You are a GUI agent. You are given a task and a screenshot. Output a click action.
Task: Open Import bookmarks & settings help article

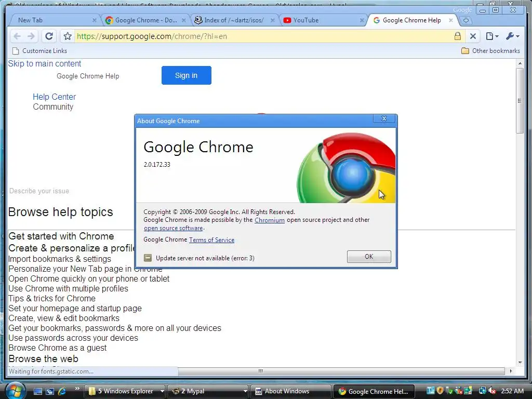(x=60, y=259)
